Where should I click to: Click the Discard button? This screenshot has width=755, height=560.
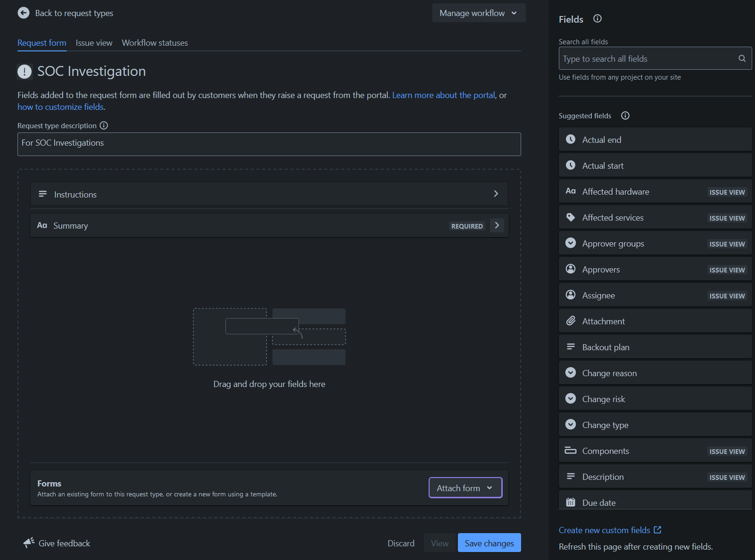401,543
